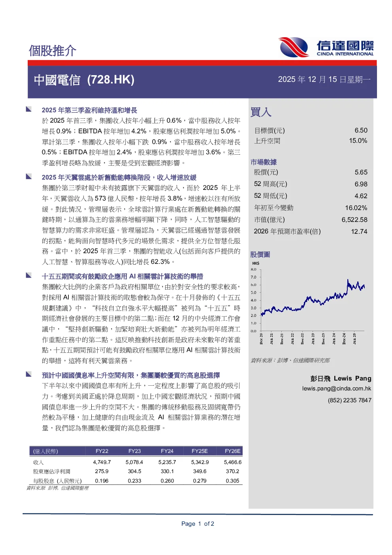The height and width of the screenshot is (555, 392).
Task: Click the phone number (852) 2235 7847
Action: (x=349, y=400)
